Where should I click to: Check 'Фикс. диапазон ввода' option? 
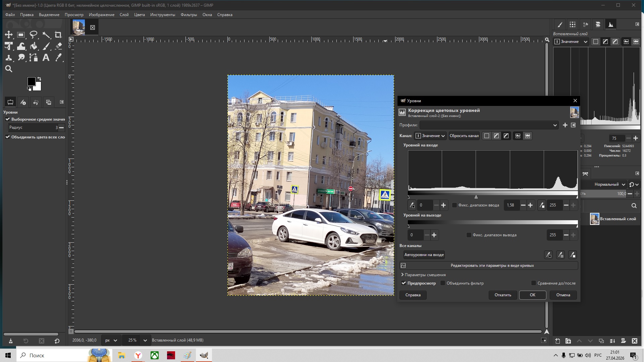(454, 205)
